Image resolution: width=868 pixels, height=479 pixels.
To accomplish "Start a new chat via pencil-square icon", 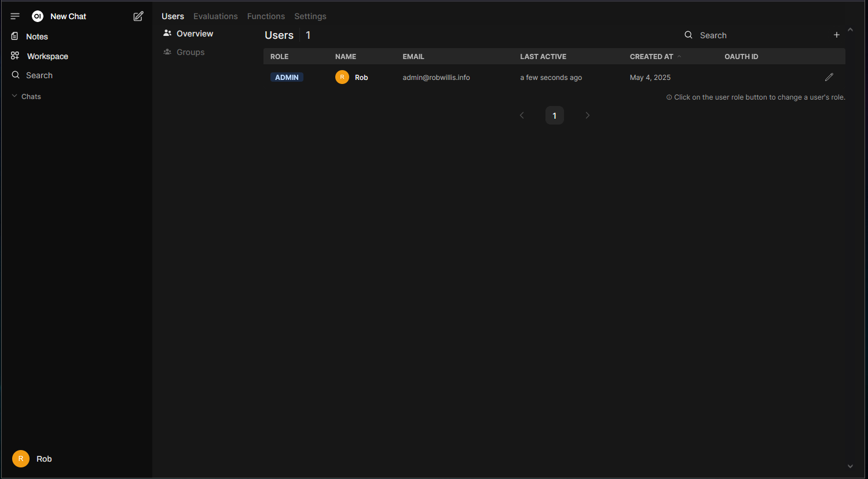I will click(138, 16).
